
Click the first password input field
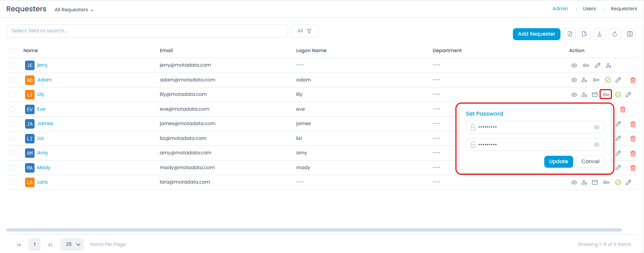pyautogui.click(x=535, y=127)
